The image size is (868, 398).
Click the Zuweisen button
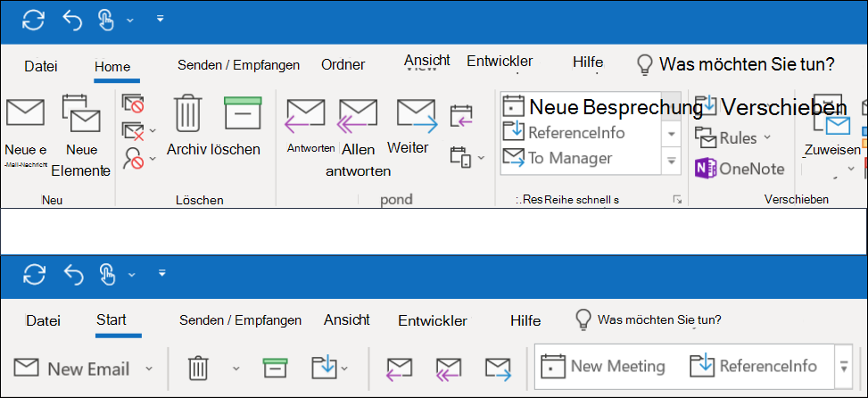pyautogui.click(x=832, y=133)
